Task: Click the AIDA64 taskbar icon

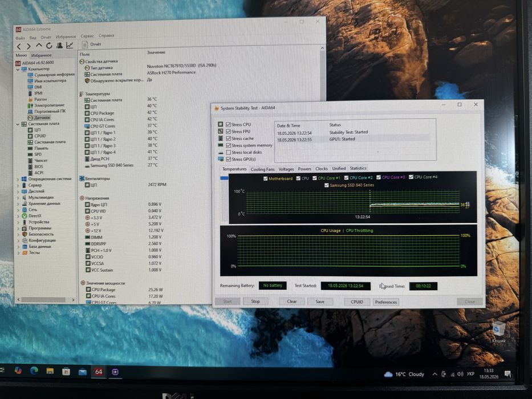Action: tap(99, 372)
